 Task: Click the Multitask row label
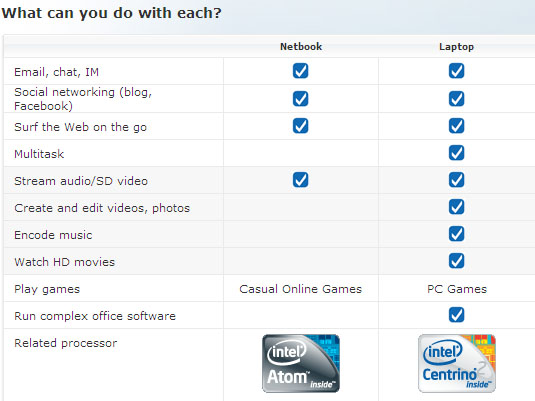[x=39, y=154]
